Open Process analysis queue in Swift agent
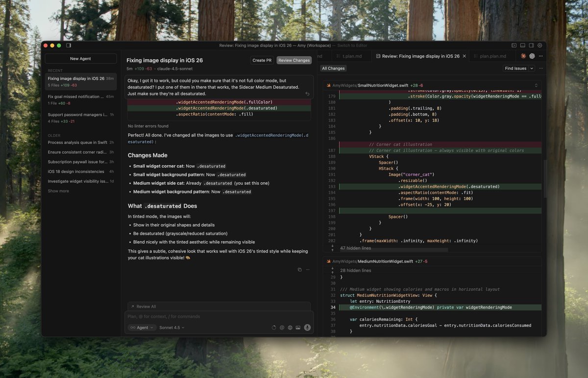The width and height of the screenshot is (588, 378). pyautogui.click(x=81, y=142)
